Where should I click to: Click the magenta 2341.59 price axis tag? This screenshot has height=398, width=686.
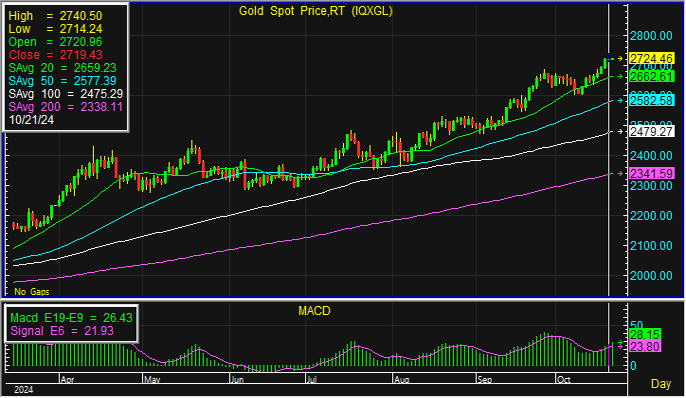pyautogui.click(x=651, y=174)
